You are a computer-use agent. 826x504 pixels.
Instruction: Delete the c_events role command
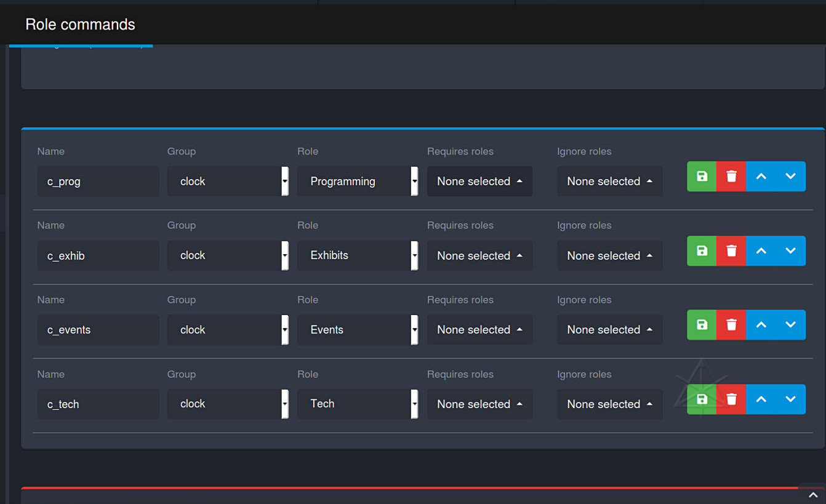tap(731, 325)
